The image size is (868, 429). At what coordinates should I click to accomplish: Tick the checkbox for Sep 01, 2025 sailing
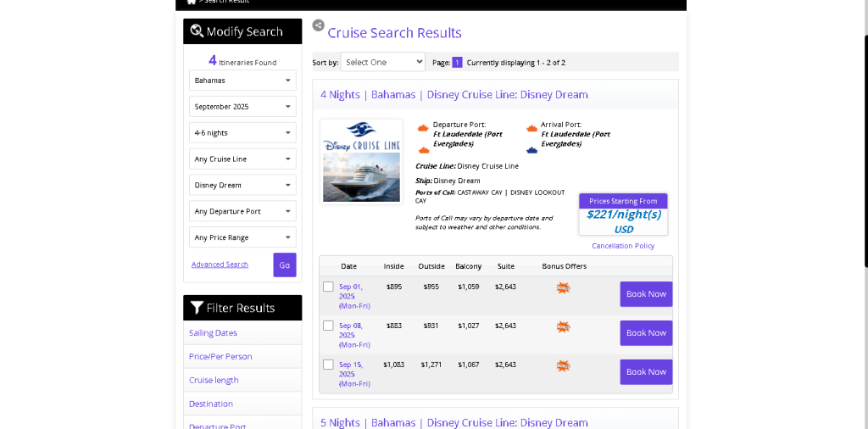point(328,287)
